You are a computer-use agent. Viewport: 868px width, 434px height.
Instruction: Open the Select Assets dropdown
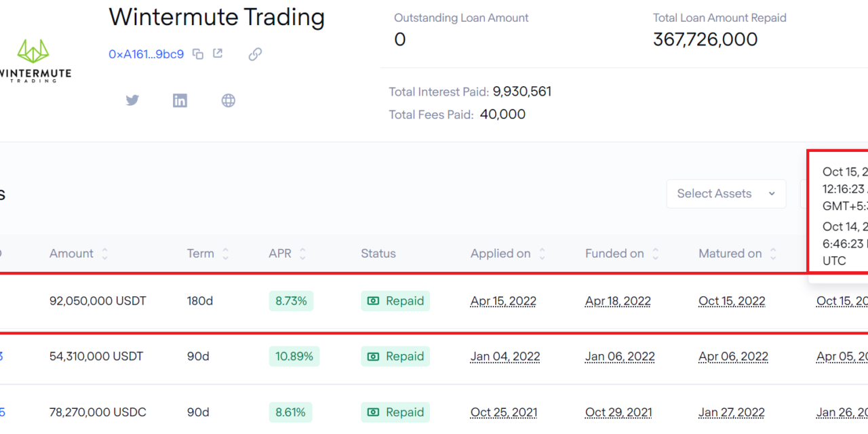[x=726, y=193]
